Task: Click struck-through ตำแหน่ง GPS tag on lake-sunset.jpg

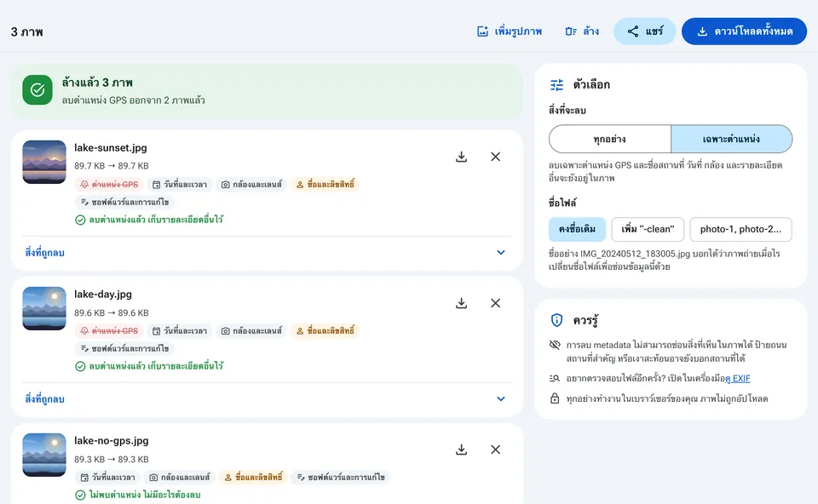Action: click(x=109, y=185)
